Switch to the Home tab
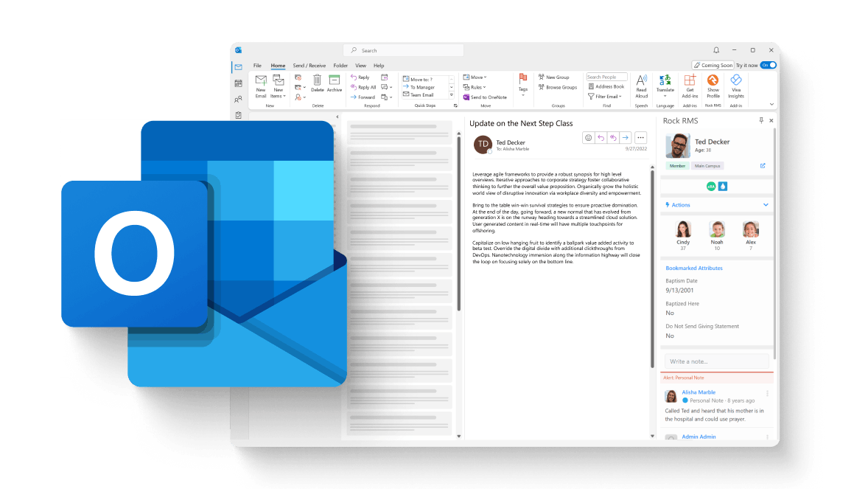The width and height of the screenshot is (868, 489). (278, 66)
